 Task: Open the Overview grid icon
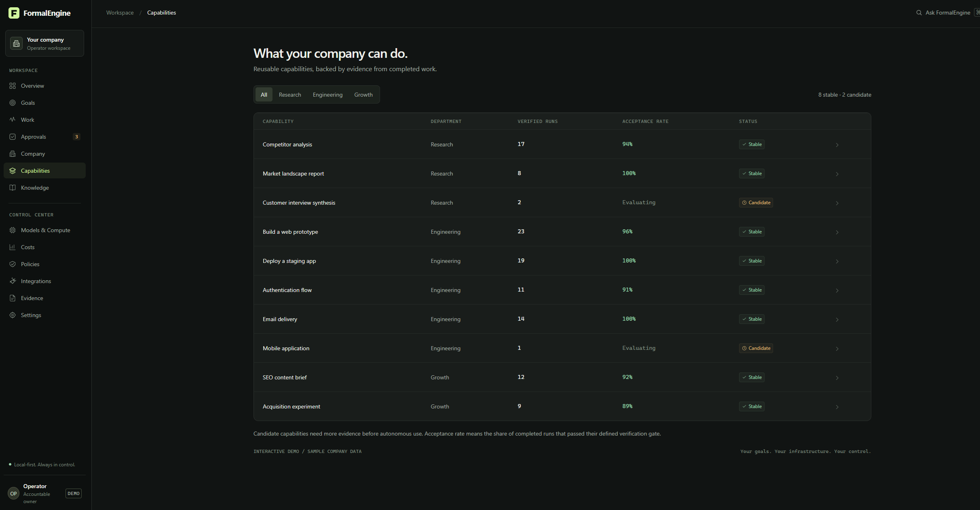pos(13,86)
